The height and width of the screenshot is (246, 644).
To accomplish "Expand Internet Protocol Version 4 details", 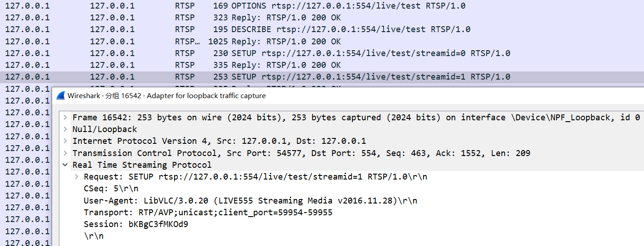I will 66,141.
